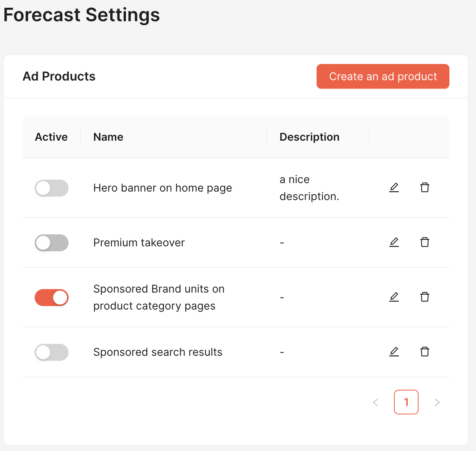Activate the Premium takeover toggle
The width and height of the screenshot is (476, 451).
[52, 243]
